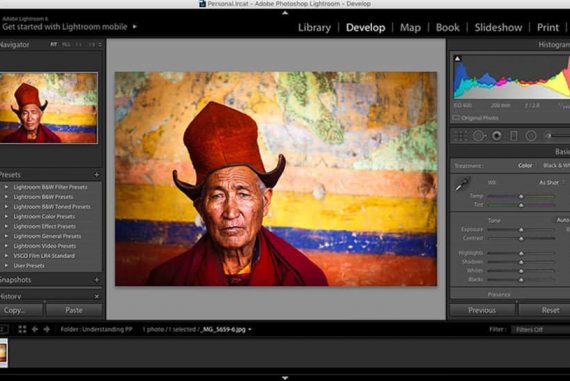This screenshot has height=381, width=570.
Task: Set navigator zoom to 1:1
Action: click(x=79, y=44)
